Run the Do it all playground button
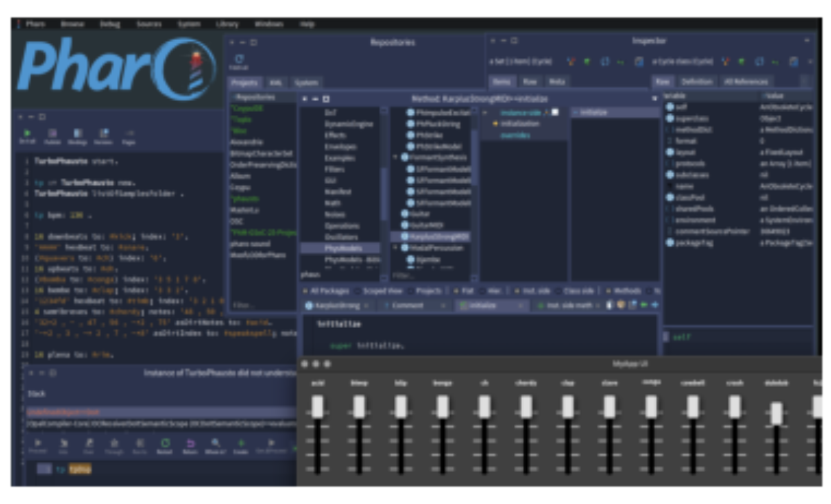This screenshot has width=831, height=504. [x=28, y=136]
